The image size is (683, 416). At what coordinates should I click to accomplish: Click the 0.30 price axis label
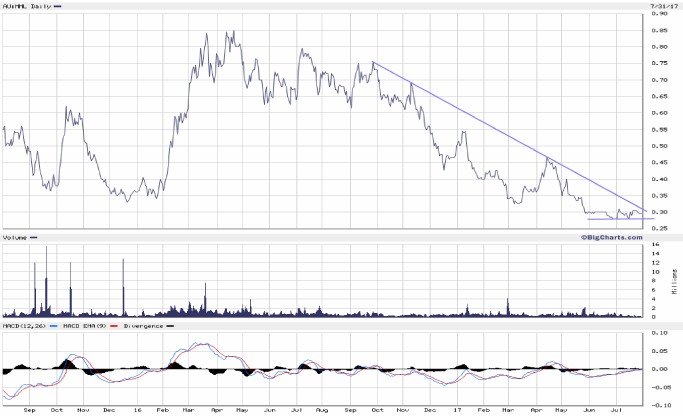click(661, 212)
